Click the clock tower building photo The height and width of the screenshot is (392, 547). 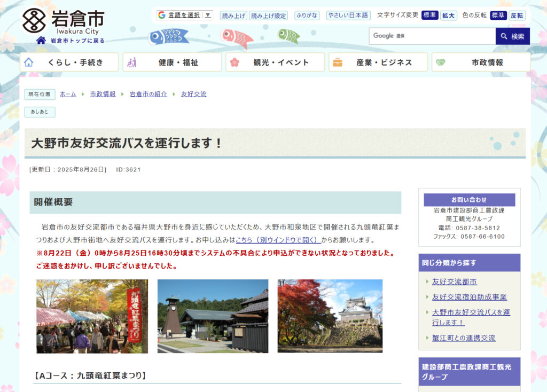click(x=213, y=316)
